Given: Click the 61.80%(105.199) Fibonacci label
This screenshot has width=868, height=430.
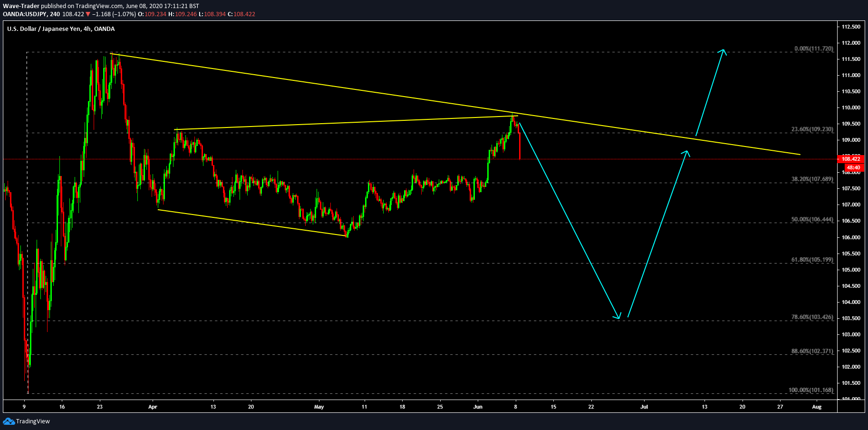Looking at the screenshot, I should pyautogui.click(x=812, y=260).
